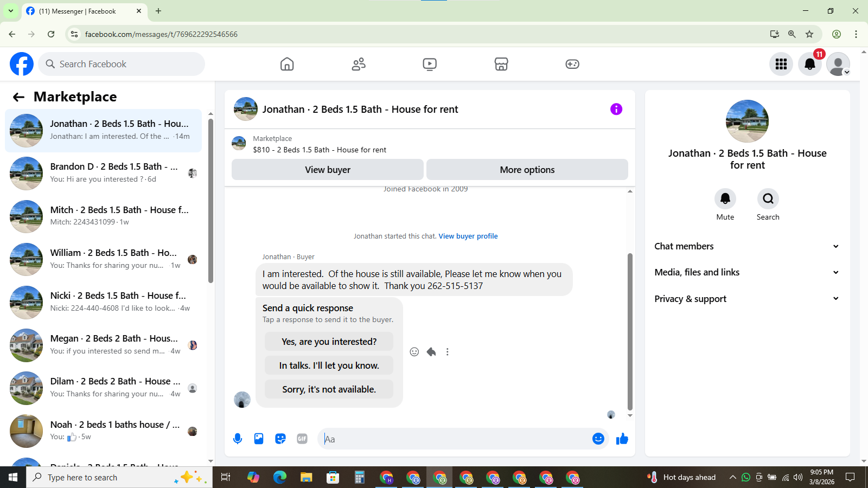
Task: Open the Marketplace storefront icon
Action: coord(501,64)
